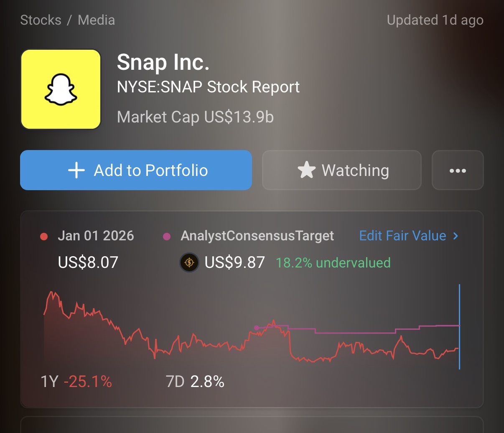504x433 pixels.
Task: Click the AnalystConsensusTarget label
Action: coord(257,236)
